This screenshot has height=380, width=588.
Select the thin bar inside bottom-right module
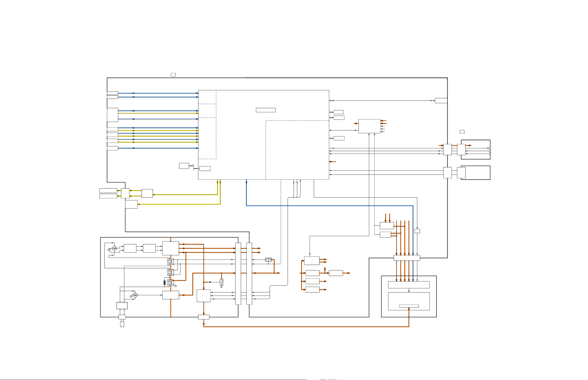coord(409,306)
